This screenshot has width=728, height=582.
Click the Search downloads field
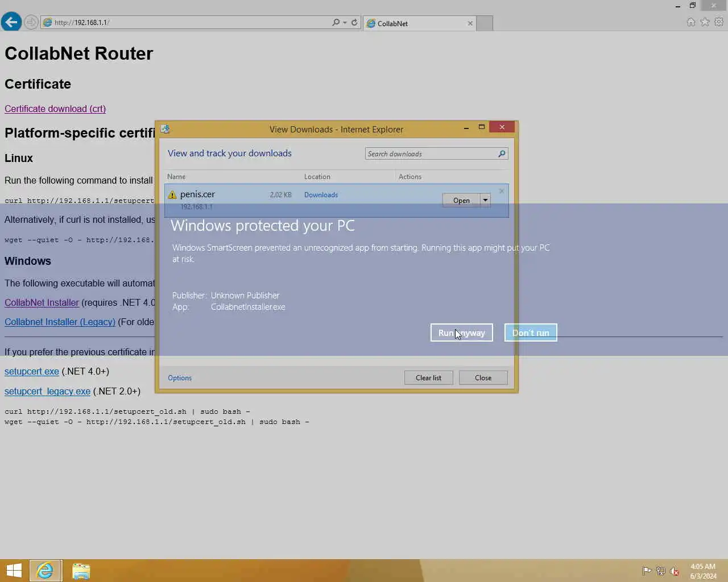coord(431,153)
